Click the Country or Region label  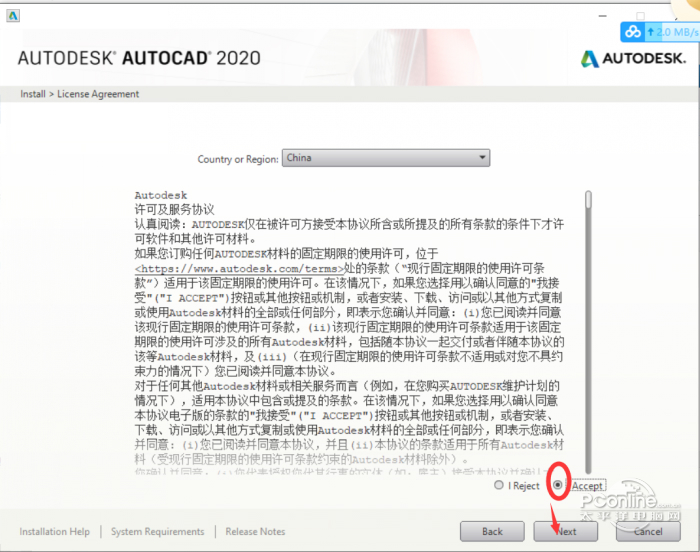pyautogui.click(x=238, y=159)
